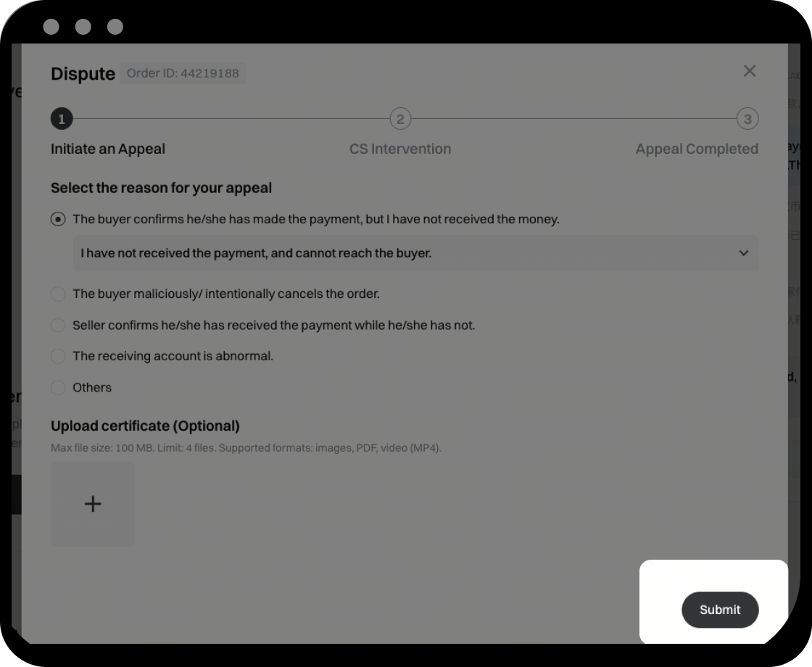Click first gray dot in window title bar
Image resolution: width=812 pixels, height=667 pixels.
(x=51, y=26)
